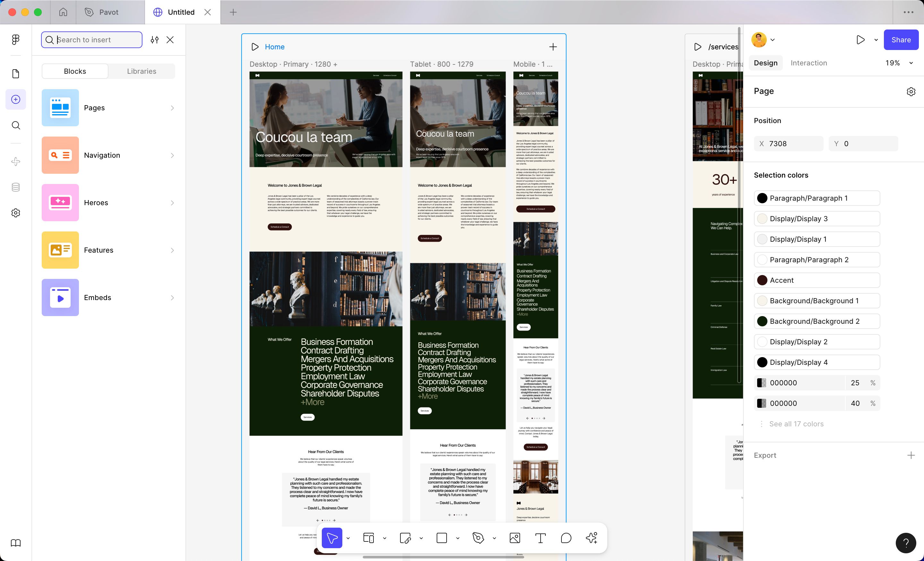The height and width of the screenshot is (561, 924).
Task: Open the insert panel filter settings icon
Action: 155,40
